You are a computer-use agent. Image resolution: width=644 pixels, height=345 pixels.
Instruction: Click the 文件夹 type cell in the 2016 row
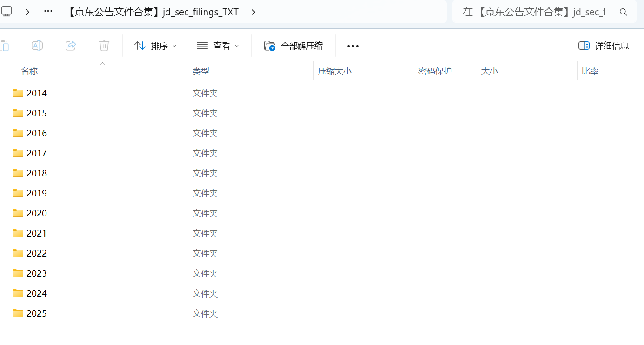[x=205, y=133]
